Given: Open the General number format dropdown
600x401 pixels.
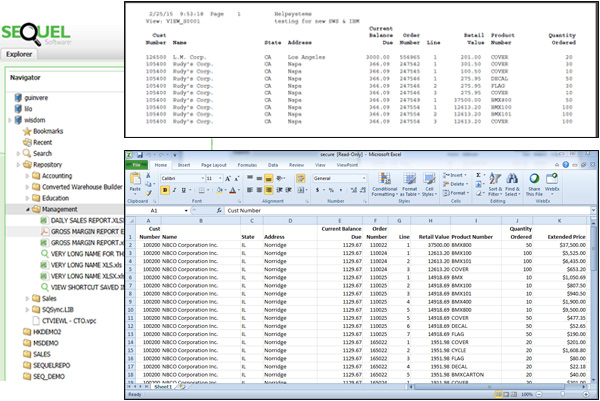Looking at the screenshot, I should 364,178.
